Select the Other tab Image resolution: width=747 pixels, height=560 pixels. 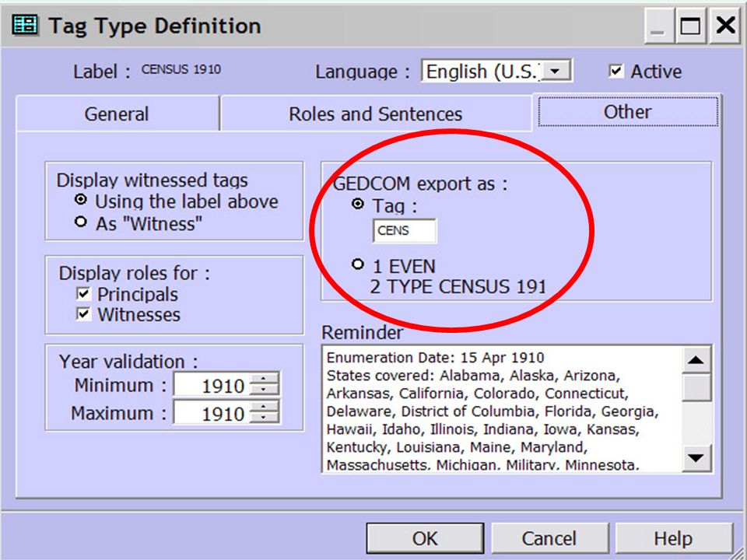(627, 112)
